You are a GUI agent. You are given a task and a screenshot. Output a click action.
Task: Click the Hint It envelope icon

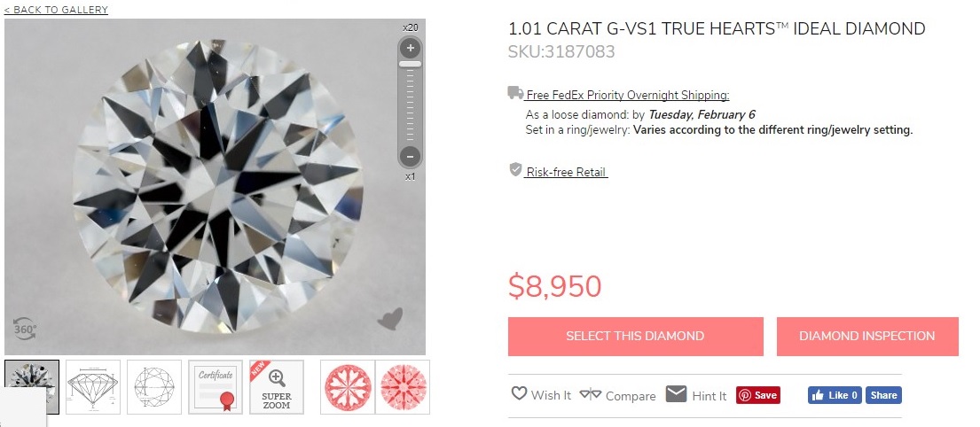[677, 394]
